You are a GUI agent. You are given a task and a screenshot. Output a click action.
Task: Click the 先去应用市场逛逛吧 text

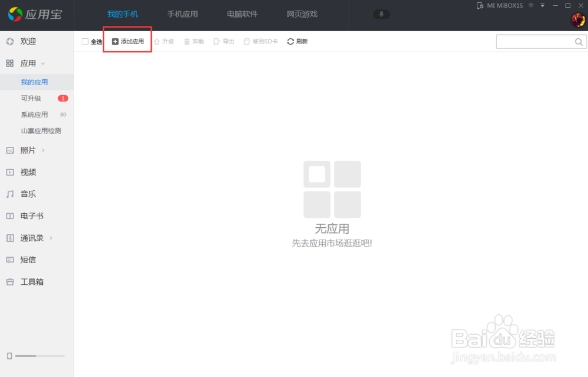tap(332, 243)
